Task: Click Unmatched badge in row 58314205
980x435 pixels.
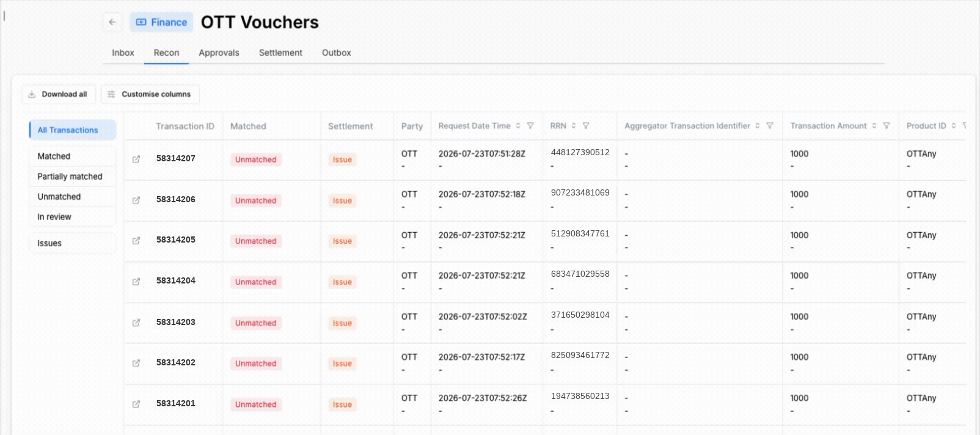Action: (255, 241)
